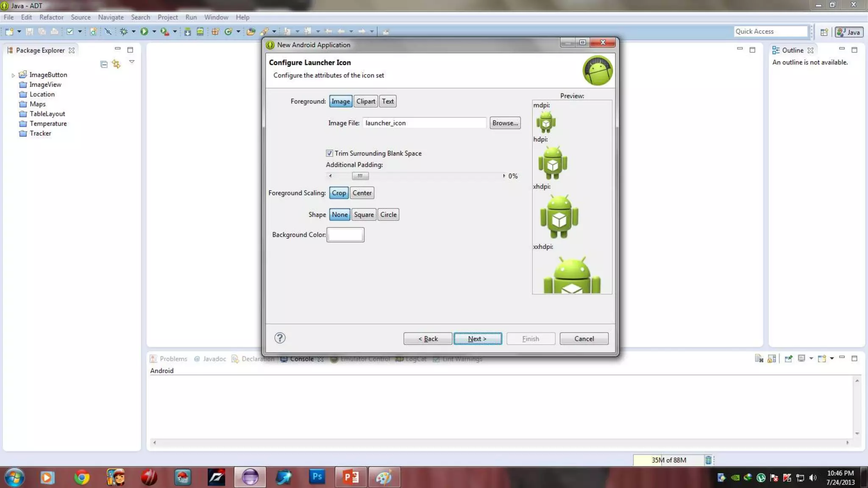Image resolution: width=868 pixels, height=488 pixels.
Task: Click the Background Color swatch
Action: tap(345, 235)
